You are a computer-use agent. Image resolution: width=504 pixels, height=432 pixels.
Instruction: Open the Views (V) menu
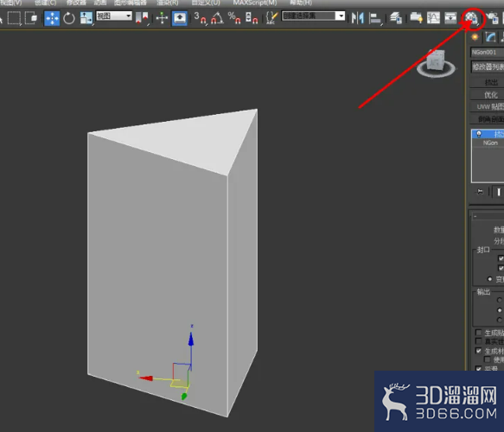[11, 3]
